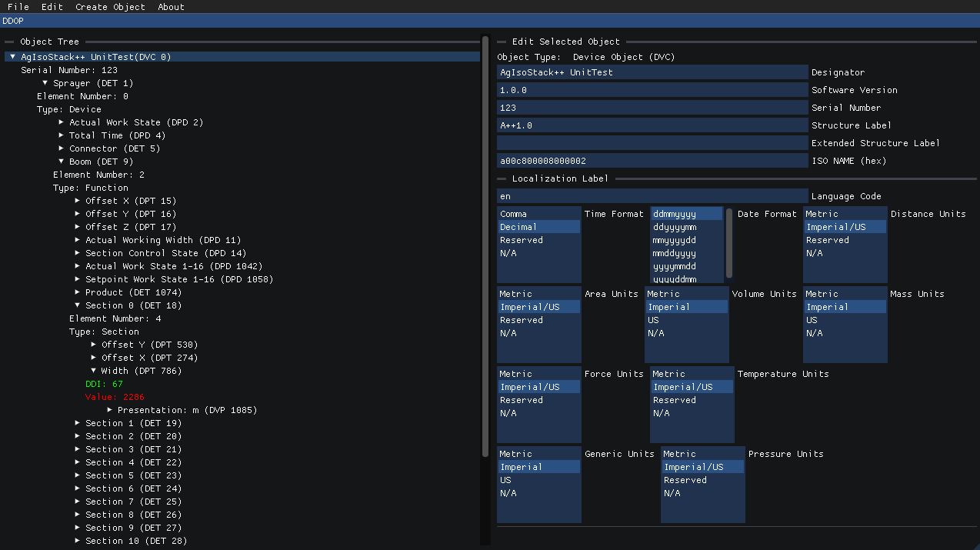980x550 pixels.
Task: Select mmddyyyy date format
Action: pyautogui.click(x=687, y=253)
